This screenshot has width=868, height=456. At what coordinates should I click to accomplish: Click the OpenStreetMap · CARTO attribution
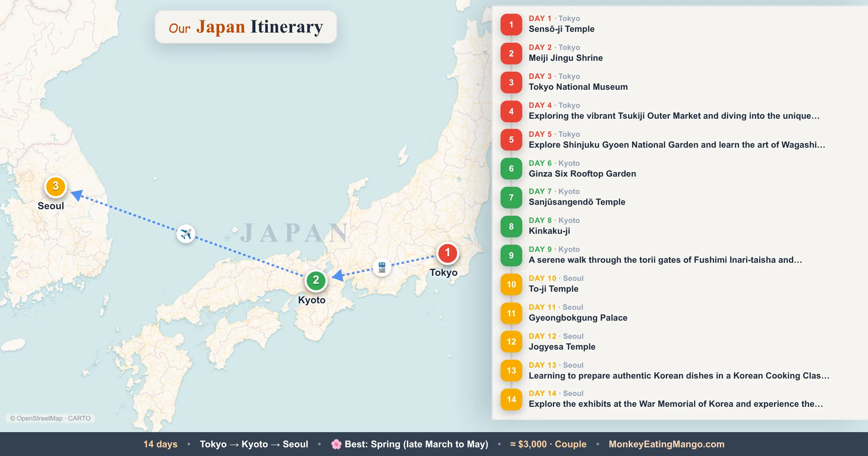[x=50, y=418]
